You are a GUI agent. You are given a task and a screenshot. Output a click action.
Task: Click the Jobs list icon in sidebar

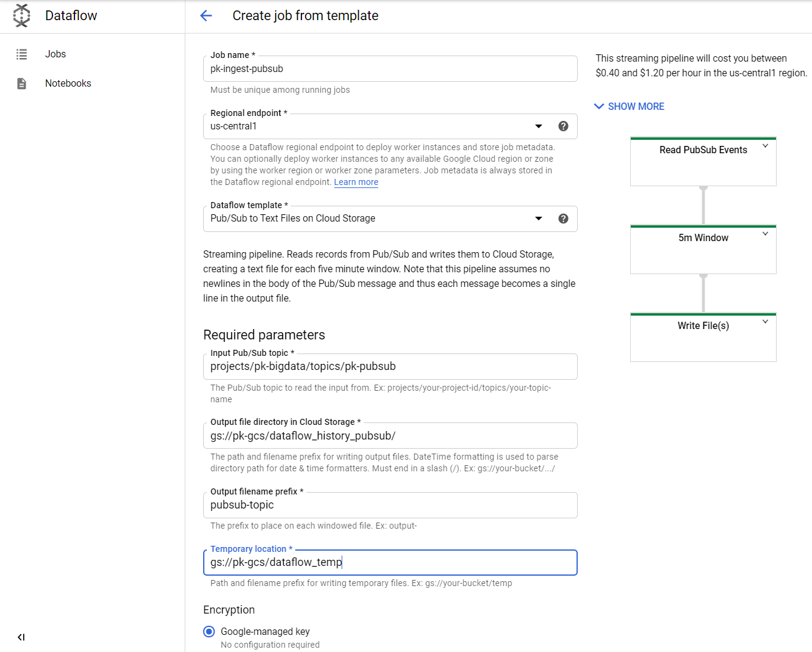pos(22,54)
